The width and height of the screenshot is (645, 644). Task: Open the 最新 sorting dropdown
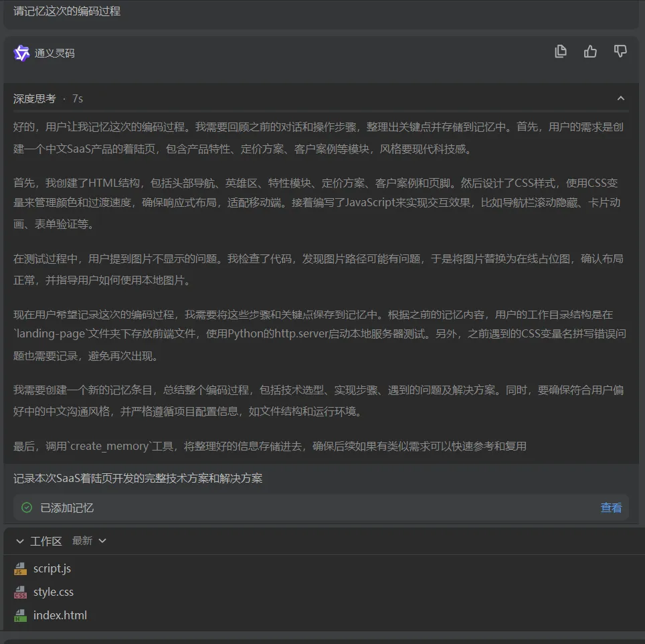click(x=89, y=541)
